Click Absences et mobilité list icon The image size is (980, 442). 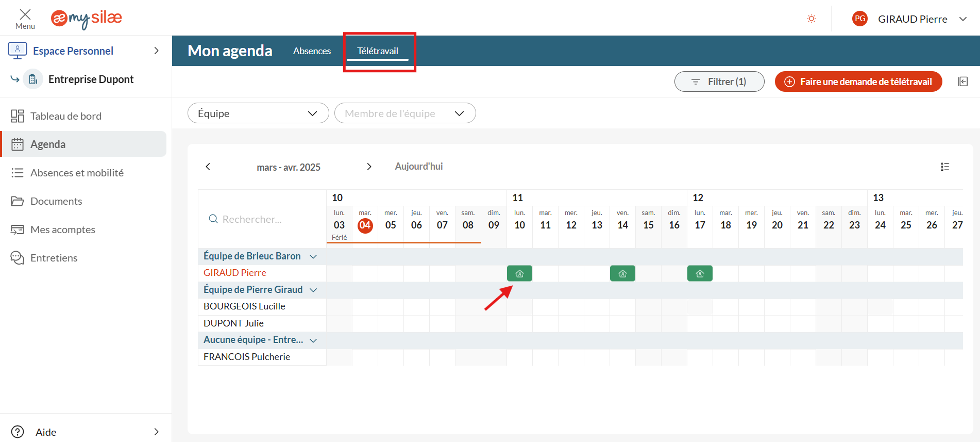(x=18, y=173)
